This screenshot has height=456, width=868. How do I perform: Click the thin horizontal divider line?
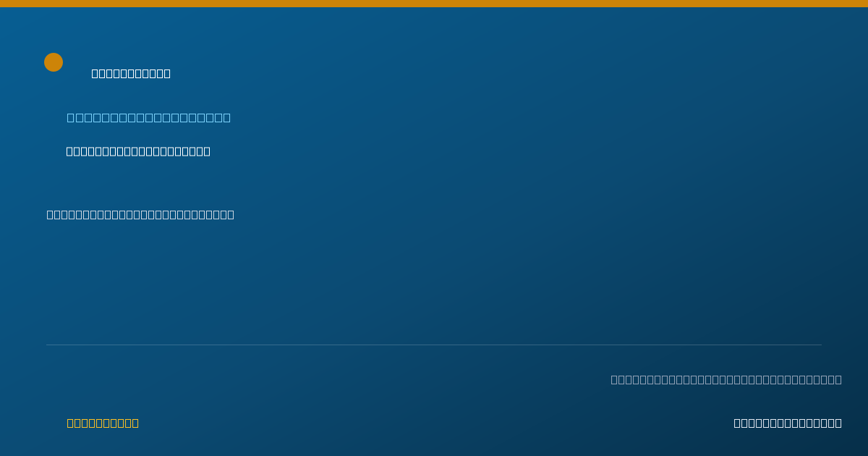coord(434,345)
